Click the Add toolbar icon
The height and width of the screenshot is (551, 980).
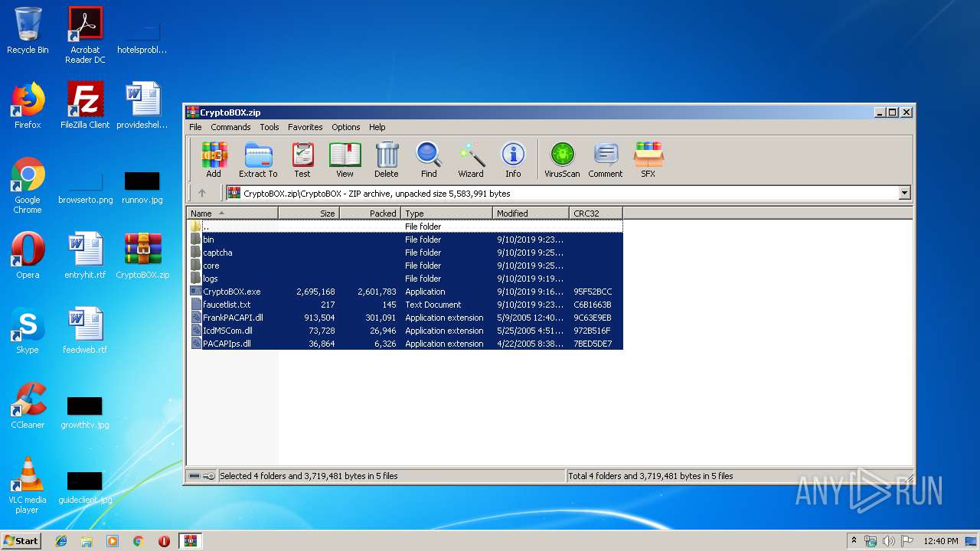[x=214, y=160]
